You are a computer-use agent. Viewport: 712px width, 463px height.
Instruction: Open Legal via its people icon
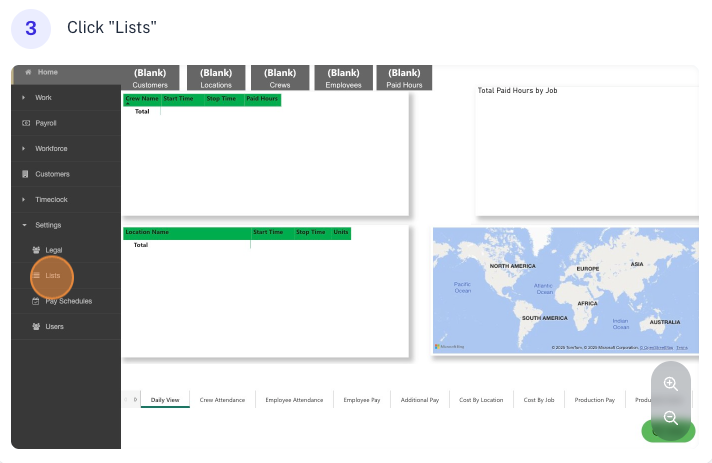pyautogui.click(x=37, y=250)
